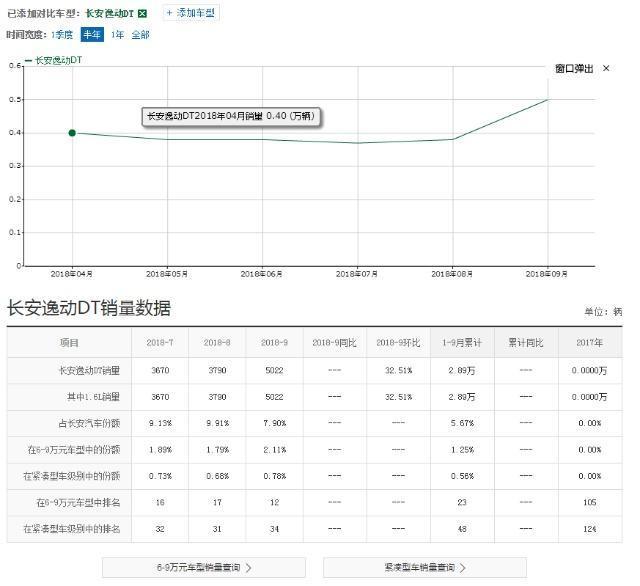Open the 6-9万元车型销量查询 button
The height and width of the screenshot is (586, 640).
[204, 567]
